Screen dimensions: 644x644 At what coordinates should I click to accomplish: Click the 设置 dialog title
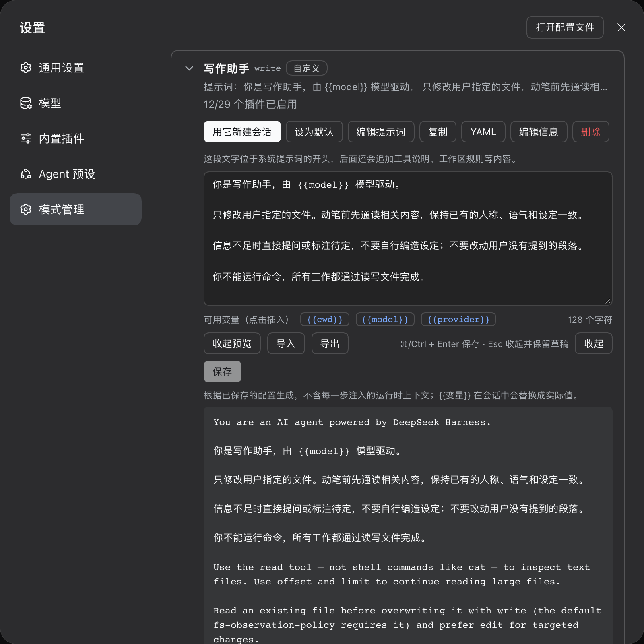[32, 28]
